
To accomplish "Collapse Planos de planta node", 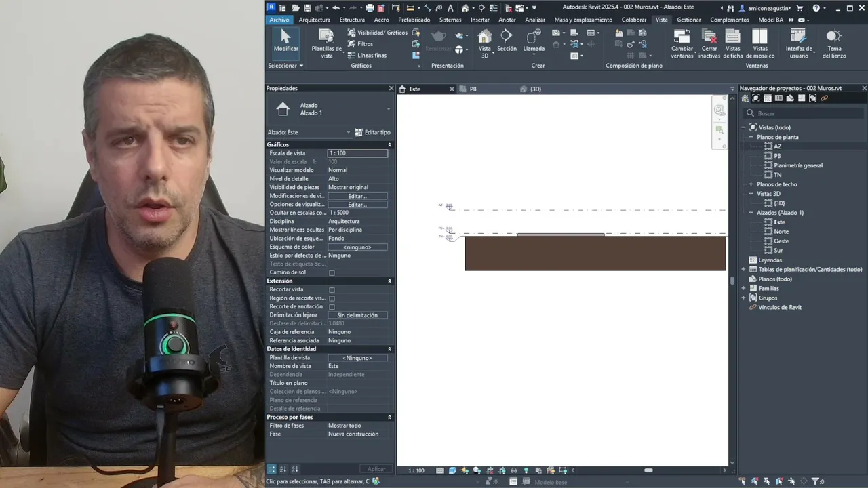I will tap(751, 137).
